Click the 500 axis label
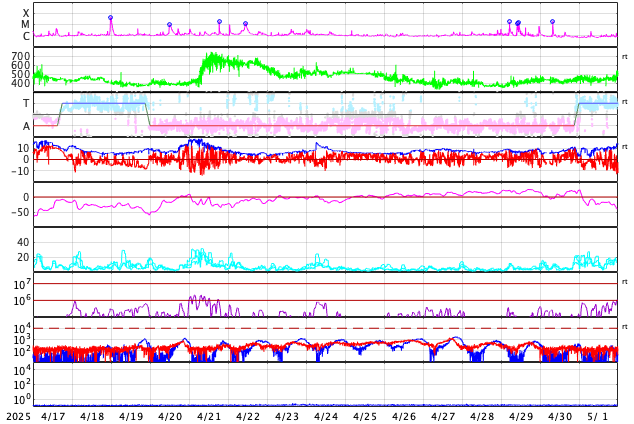Screen dimensions: 634x424 point(21,74)
